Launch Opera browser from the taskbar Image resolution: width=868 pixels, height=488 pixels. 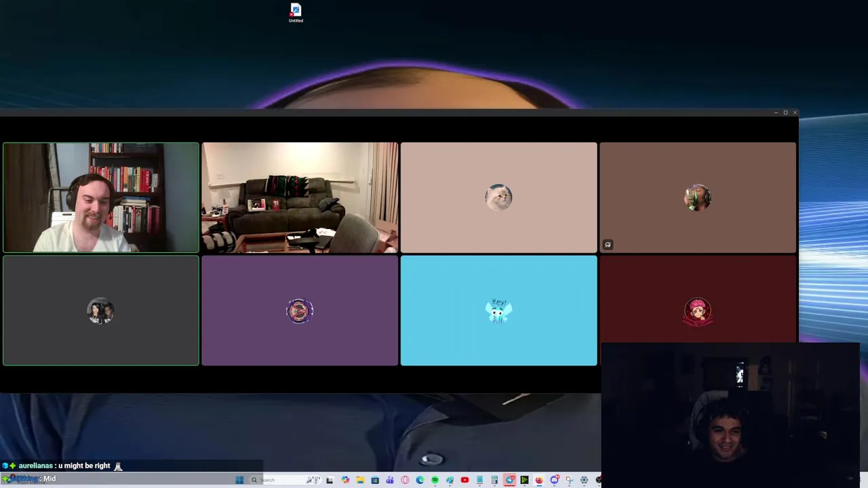pos(405,480)
